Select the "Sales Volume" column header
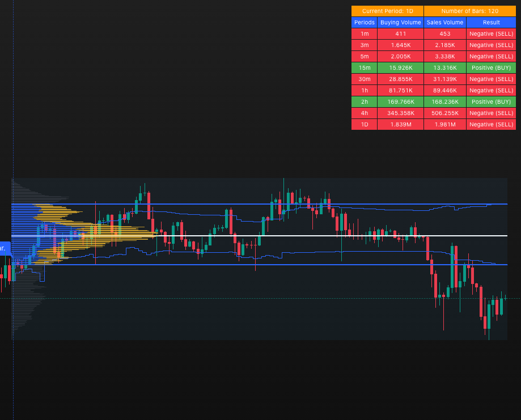The width and height of the screenshot is (521, 420). [x=445, y=22]
